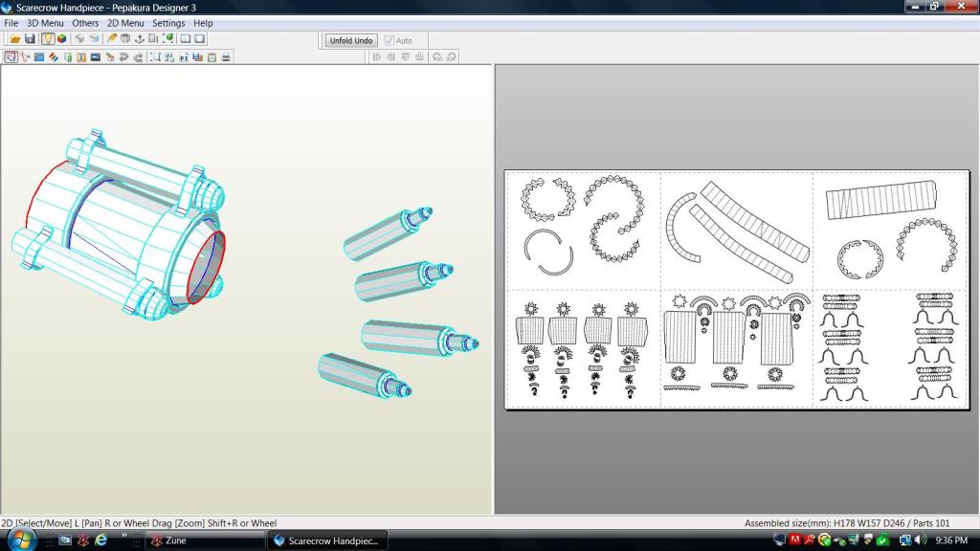
Task: Click the dark blue image icon
Action: tap(96, 56)
